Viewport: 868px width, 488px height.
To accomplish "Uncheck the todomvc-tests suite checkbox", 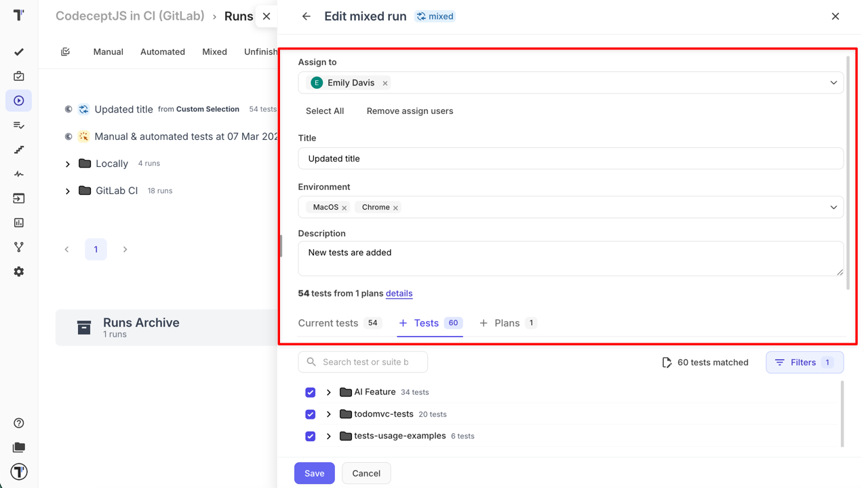I will coord(311,414).
